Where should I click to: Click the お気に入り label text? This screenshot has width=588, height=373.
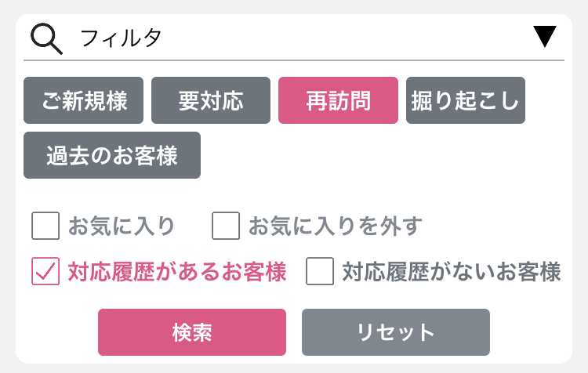pos(122,226)
